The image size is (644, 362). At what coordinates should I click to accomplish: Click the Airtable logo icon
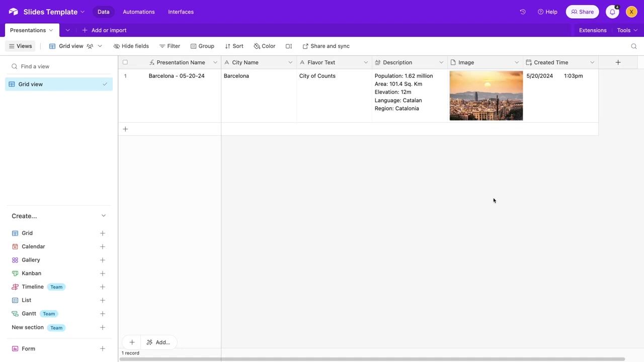(13, 12)
